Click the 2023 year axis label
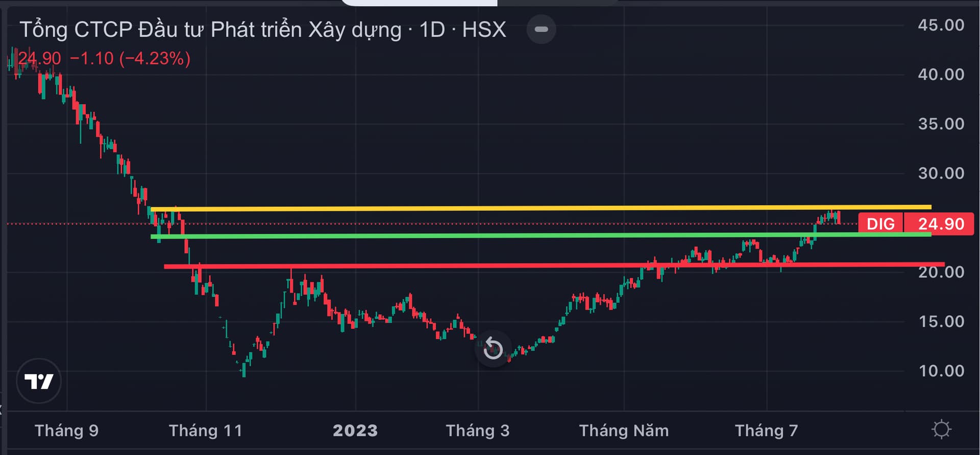 355,430
